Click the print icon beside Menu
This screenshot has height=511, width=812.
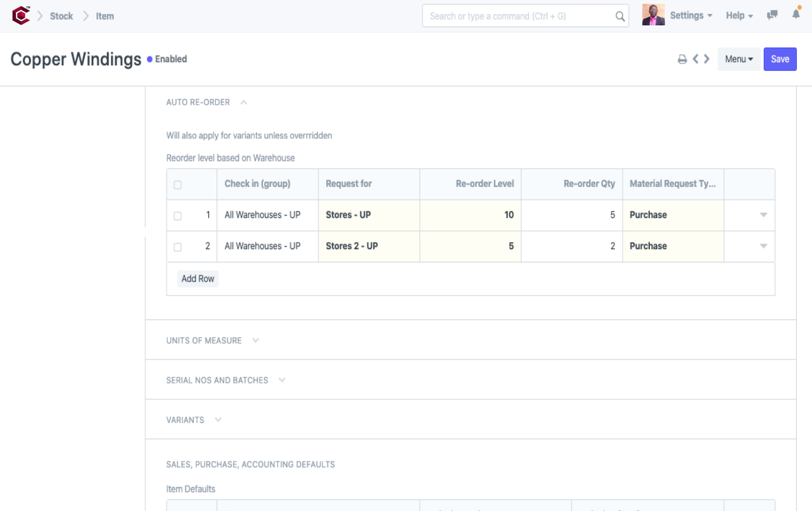[x=682, y=60]
